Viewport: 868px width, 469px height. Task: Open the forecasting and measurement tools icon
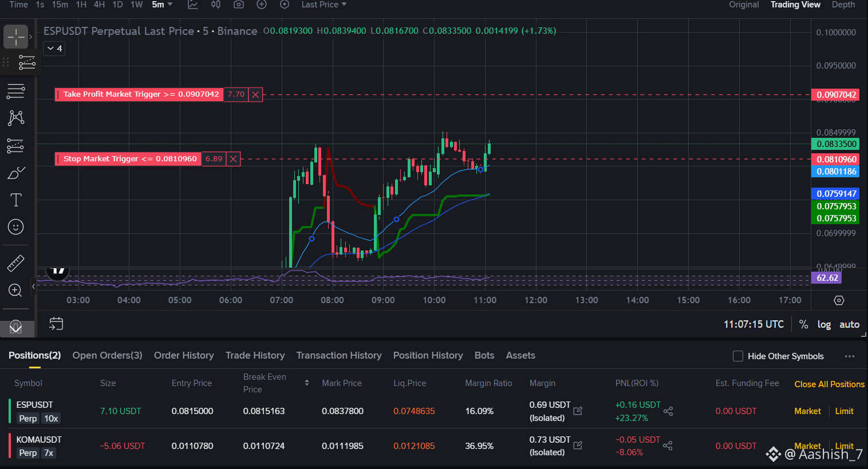click(16, 146)
